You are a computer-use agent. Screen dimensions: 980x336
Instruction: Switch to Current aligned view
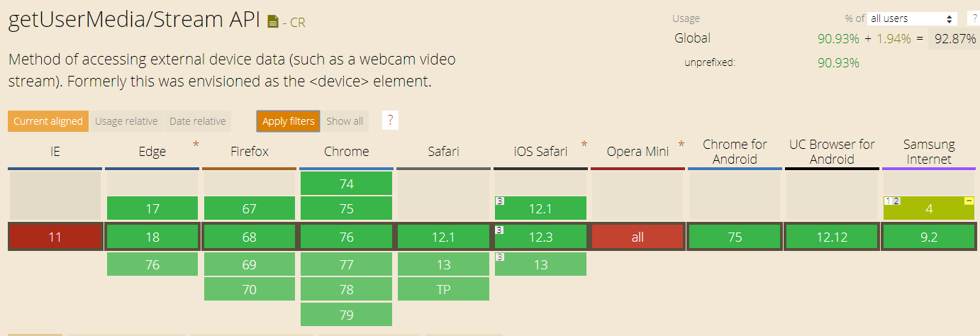tap(48, 121)
